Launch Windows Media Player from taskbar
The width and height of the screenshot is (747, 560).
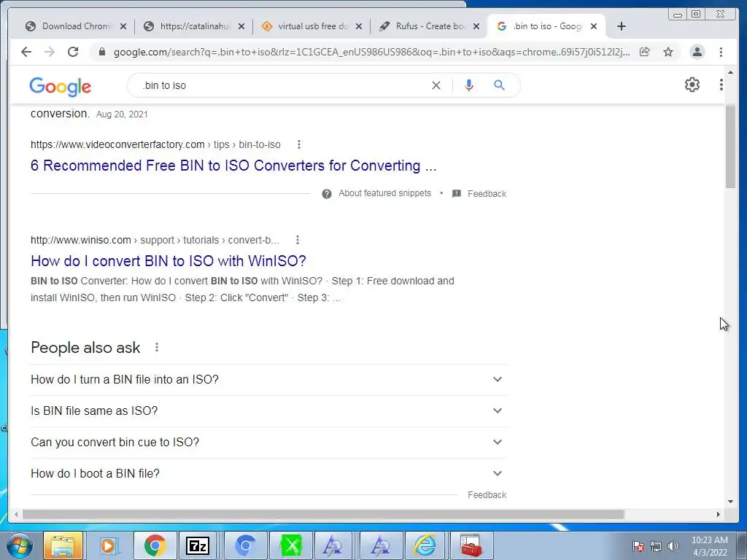coord(108,545)
